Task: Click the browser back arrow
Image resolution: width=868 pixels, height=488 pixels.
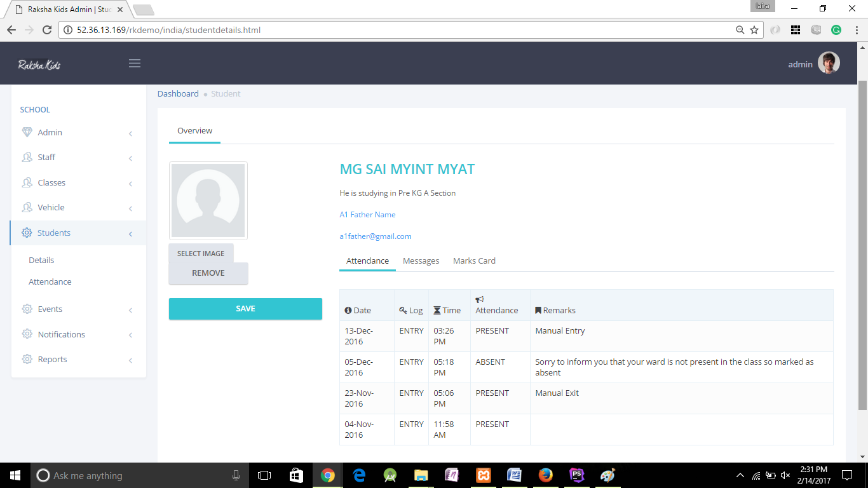Action: 11,30
